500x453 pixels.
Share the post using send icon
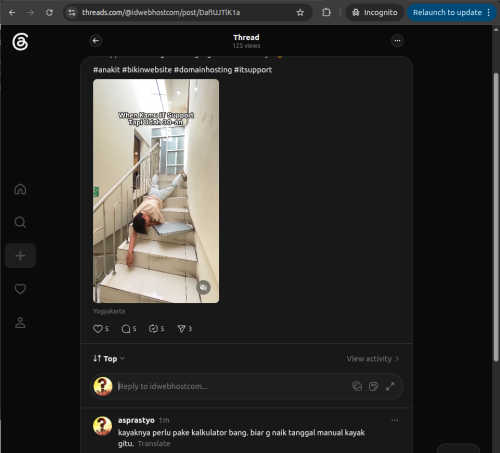pos(181,329)
